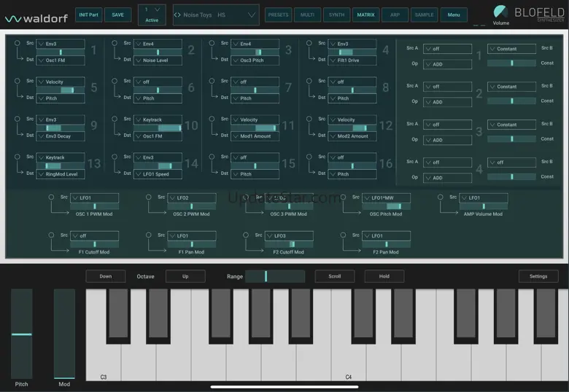Toggle modulation slot 10 enable circle
569x392 pixels.
click(115, 119)
